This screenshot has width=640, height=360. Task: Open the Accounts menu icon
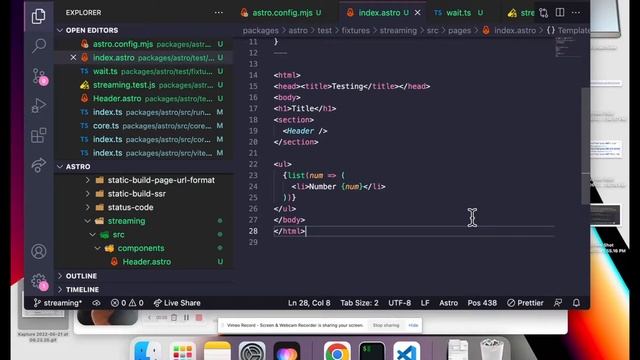(x=38, y=251)
